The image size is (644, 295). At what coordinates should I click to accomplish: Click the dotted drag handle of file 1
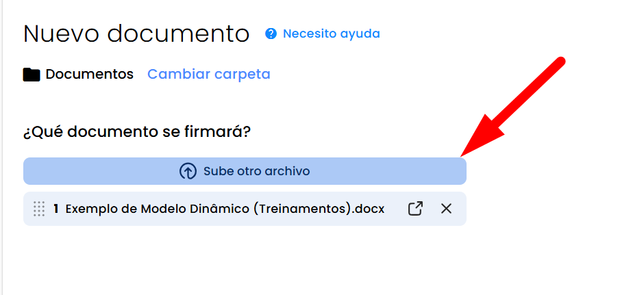point(38,209)
